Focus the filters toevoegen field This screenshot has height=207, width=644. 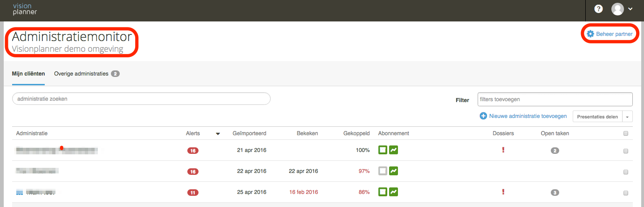(x=555, y=99)
